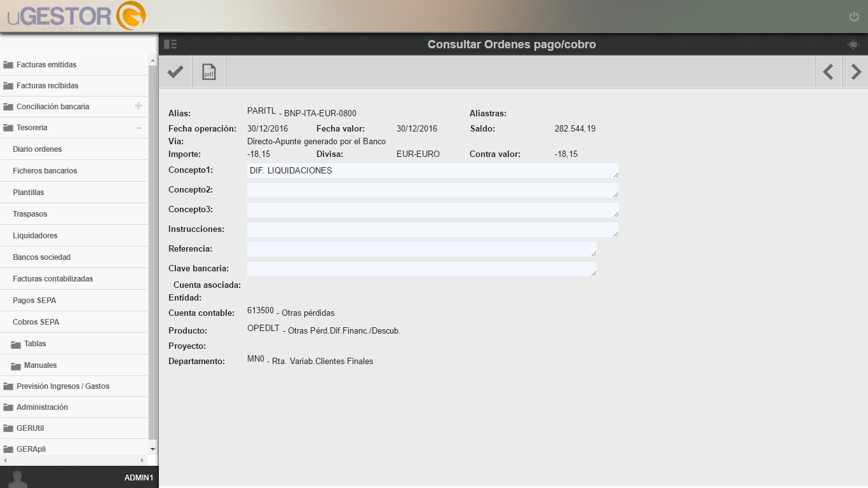868x488 pixels.
Task: Click into the Instrucciones field
Action: pyautogui.click(x=433, y=229)
